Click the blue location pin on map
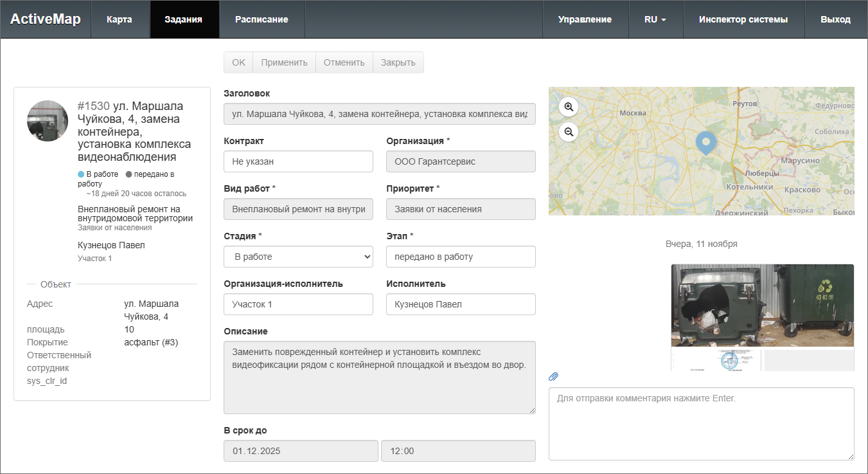The image size is (868, 474). (x=706, y=142)
